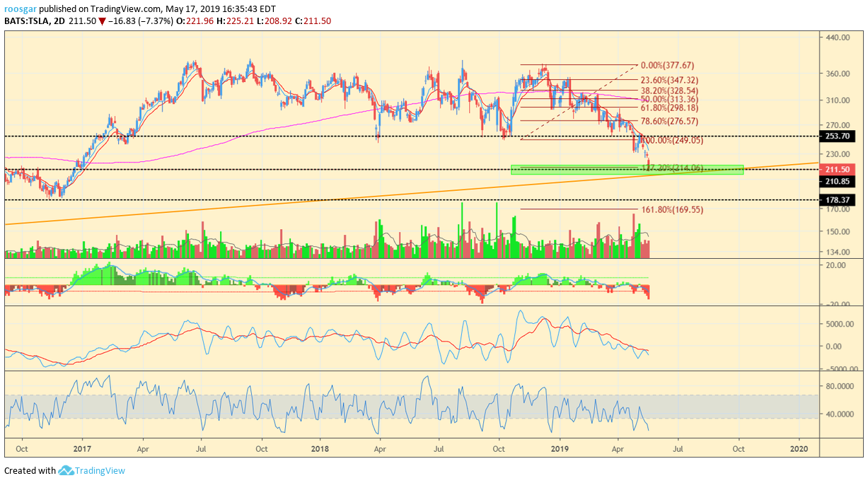Click the 5000.00 oscillator axis label
Viewport: 868px width, 483px height.
(x=840, y=324)
